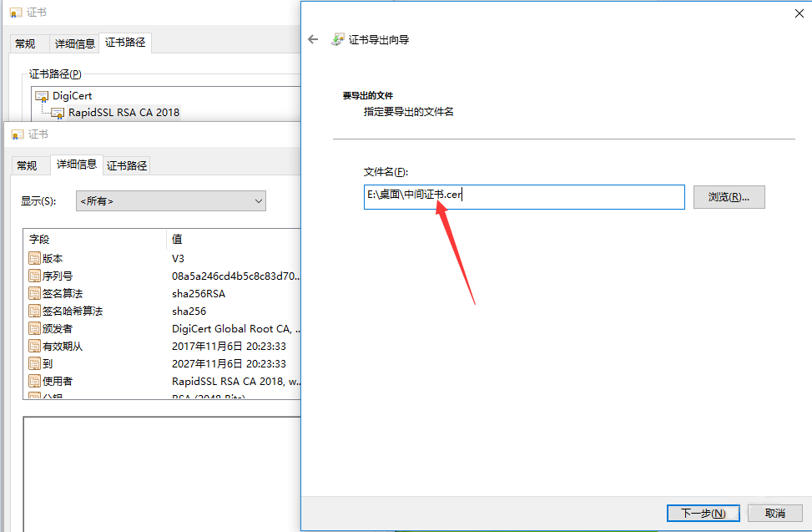812x532 pixels.
Task: Click the 序列号 field icon
Action: click(34, 276)
